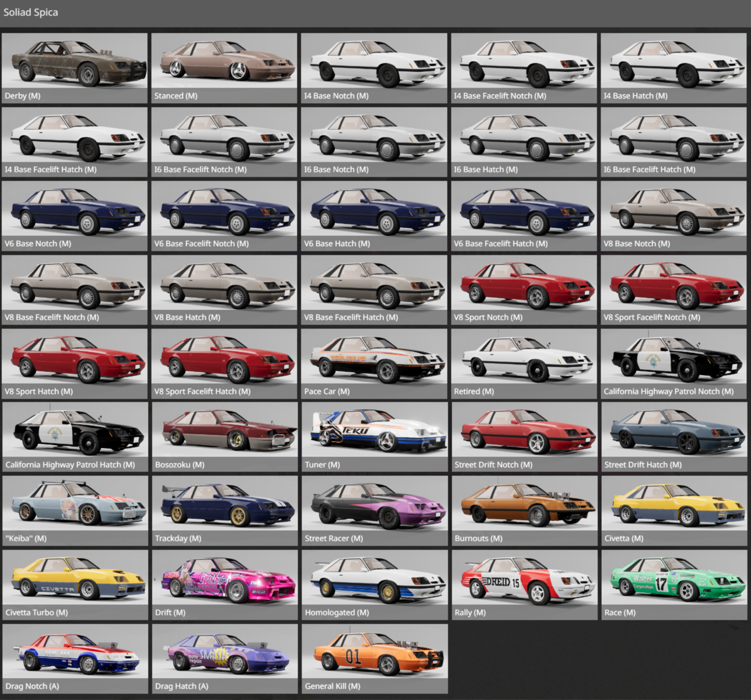Viewport: 751px width, 700px height.
Task: Pick the V8 Sport Notch (M) configuration
Action: [x=524, y=289]
